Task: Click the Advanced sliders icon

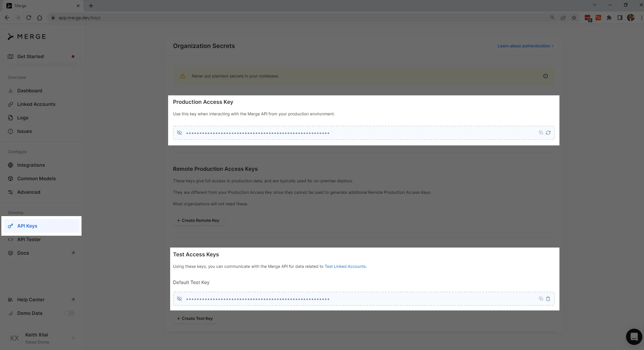Action: click(x=10, y=192)
